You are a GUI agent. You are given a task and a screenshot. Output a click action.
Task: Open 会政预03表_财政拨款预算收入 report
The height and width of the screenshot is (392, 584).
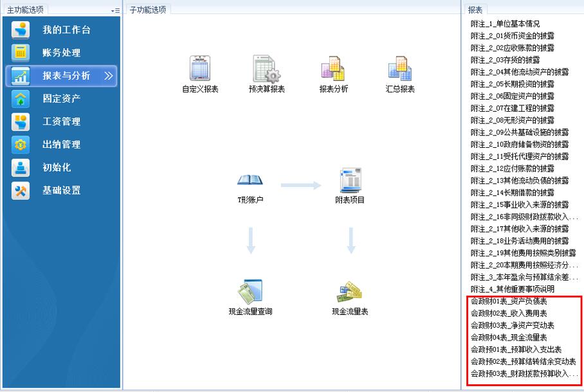[524, 373]
